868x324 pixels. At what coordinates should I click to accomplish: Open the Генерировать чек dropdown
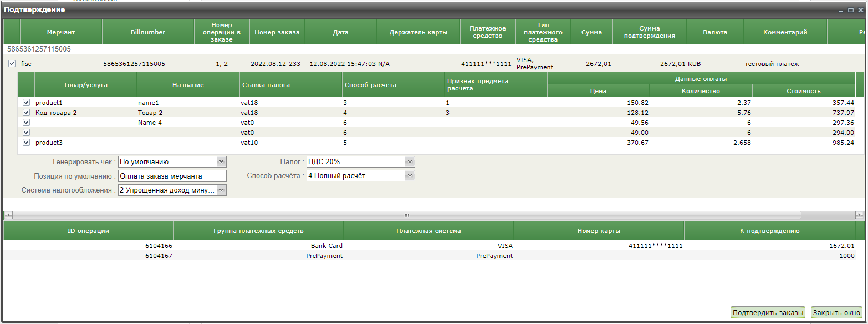point(221,162)
